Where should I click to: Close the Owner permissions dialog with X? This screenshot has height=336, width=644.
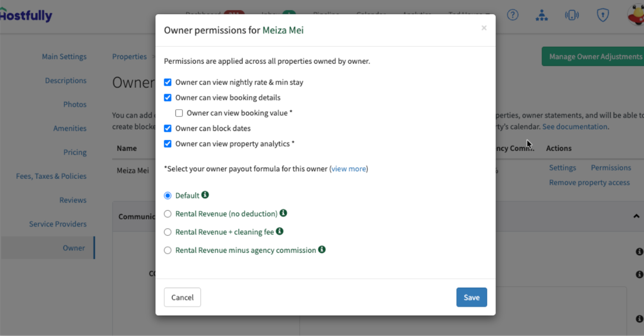pyautogui.click(x=484, y=28)
